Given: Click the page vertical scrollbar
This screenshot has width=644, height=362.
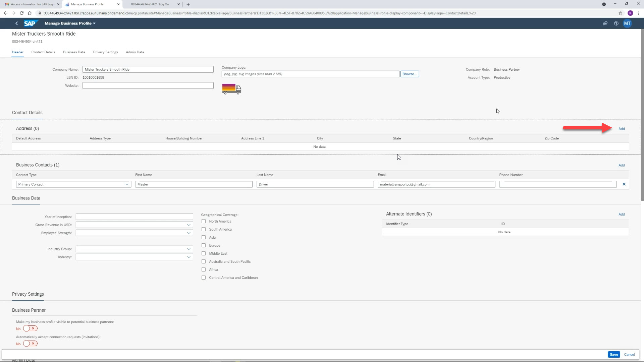Looking at the screenshot, I should pos(642,115).
